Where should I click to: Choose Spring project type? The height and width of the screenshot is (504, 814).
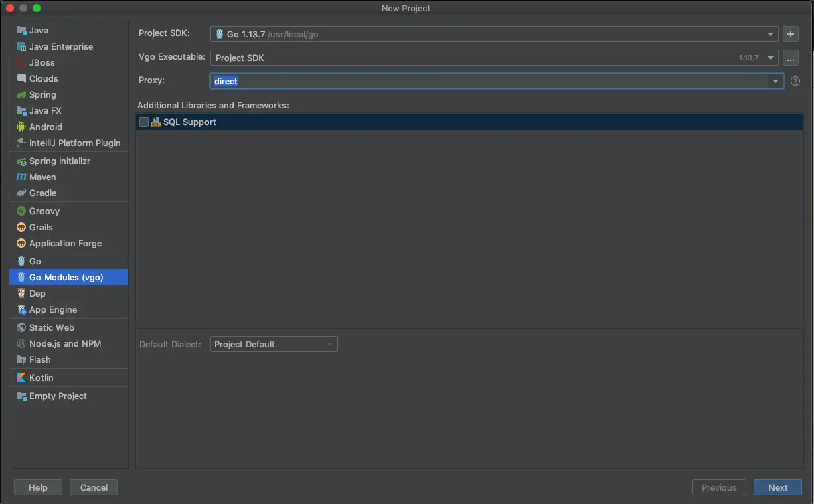[68, 94]
